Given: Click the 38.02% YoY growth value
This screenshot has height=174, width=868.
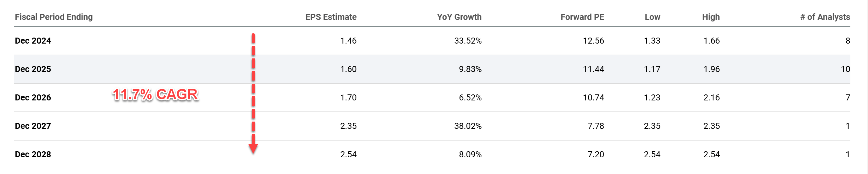Looking at the screenshot, I should (468, 126).
